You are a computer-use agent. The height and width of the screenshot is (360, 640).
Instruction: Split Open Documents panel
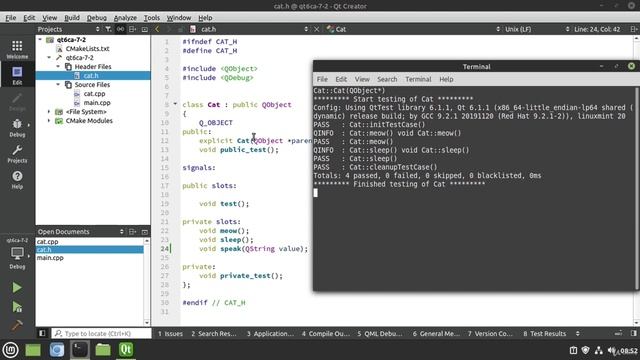pyautogui.click(x=132, y=231)
